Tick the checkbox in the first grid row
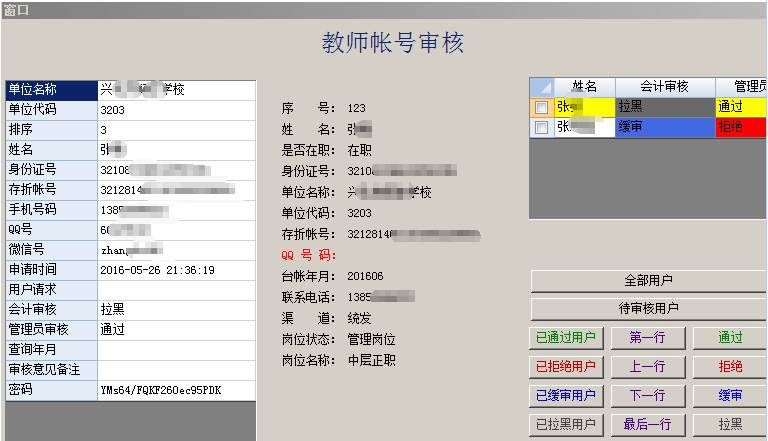Screen dimensions: 768x441 tap(541, 107)
